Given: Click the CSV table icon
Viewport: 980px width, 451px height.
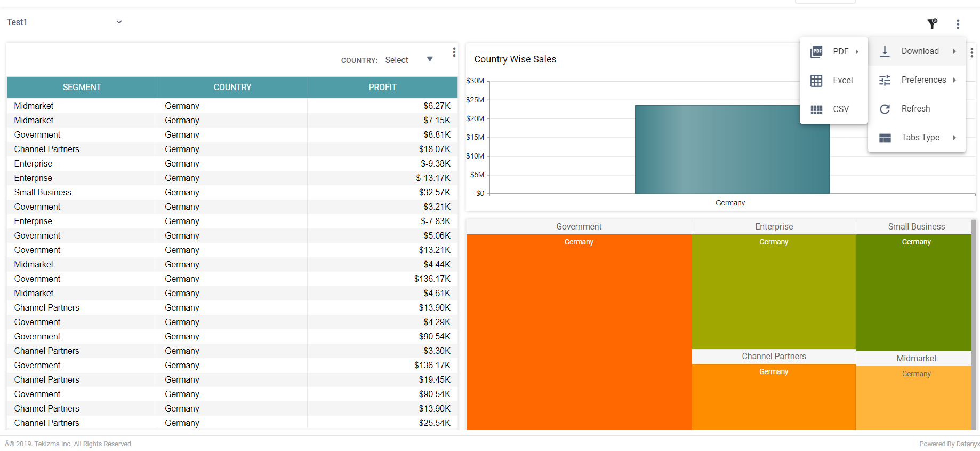Looking at the screenshot, I should coord(816,109).
